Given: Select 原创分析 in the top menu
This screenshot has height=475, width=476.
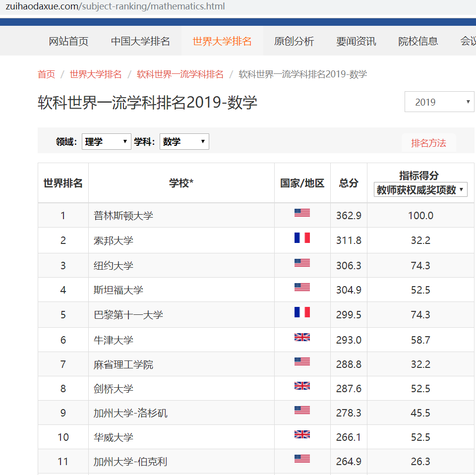Looking at the screenshot, I should pos(294,41).
